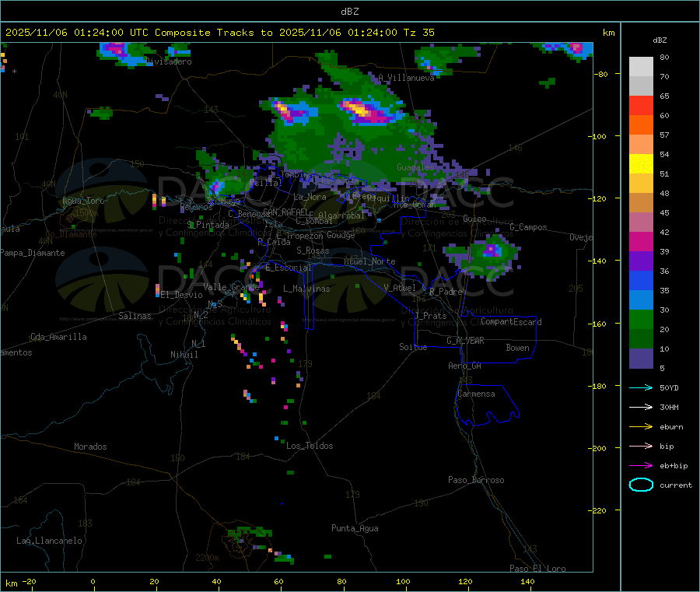Click the UTC timestamp header text

(x=220, y=32)
